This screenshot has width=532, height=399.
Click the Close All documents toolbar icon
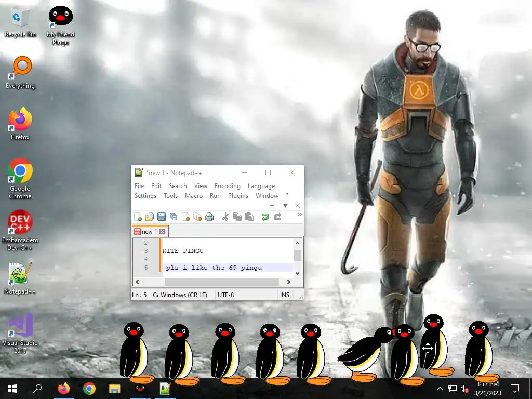(197, 217)
